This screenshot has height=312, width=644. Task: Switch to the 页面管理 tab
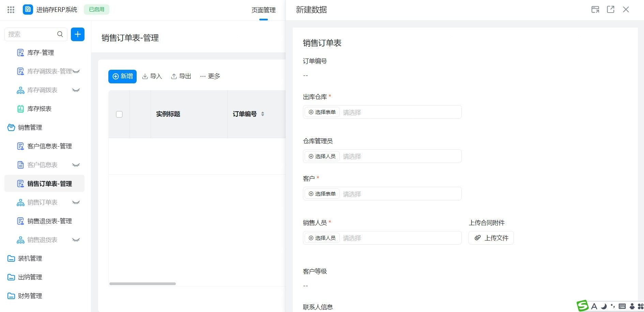pos(263,10)
